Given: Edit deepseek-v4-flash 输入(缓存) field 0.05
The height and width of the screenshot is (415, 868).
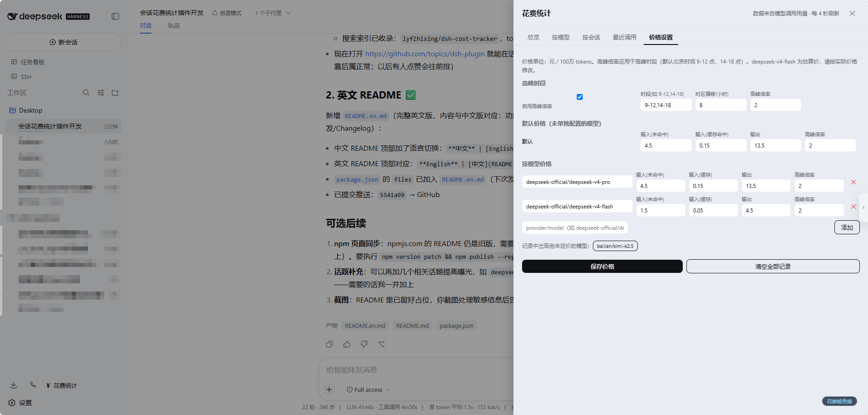Looking at the screenshot, I should (713, 210).
